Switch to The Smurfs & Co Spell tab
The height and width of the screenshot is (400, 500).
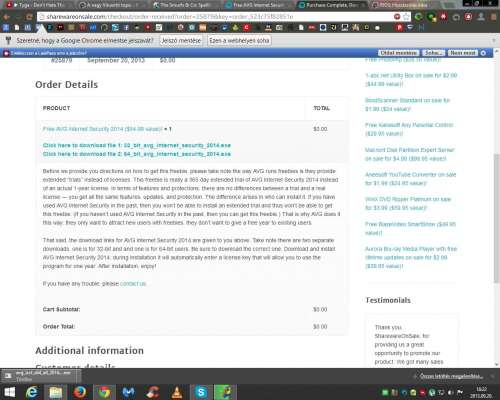(183, 5)
